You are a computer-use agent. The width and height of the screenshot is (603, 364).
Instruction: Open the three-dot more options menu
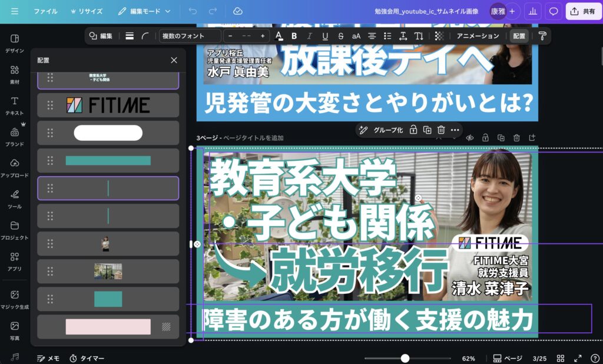pyautogui.click(x=455, y=130)
